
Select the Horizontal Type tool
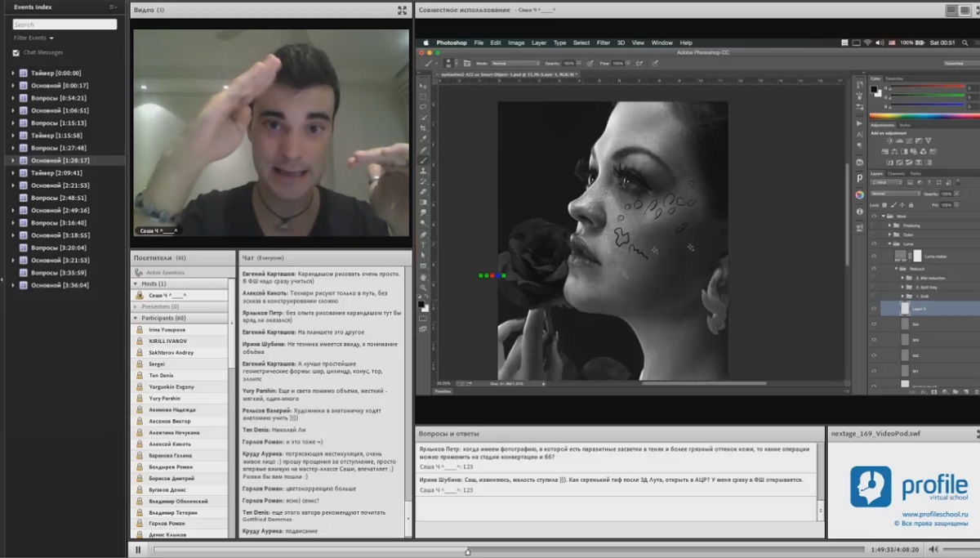[x=423, y=245]
